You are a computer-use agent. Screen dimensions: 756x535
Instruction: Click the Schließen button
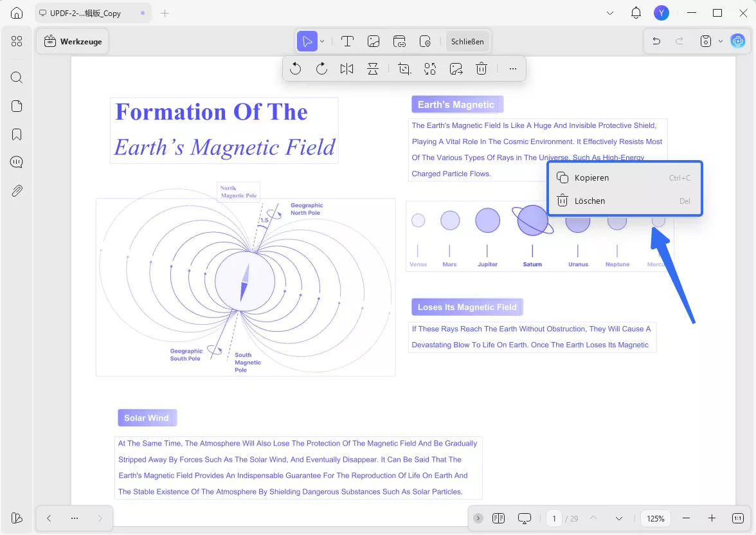(467, 42)
